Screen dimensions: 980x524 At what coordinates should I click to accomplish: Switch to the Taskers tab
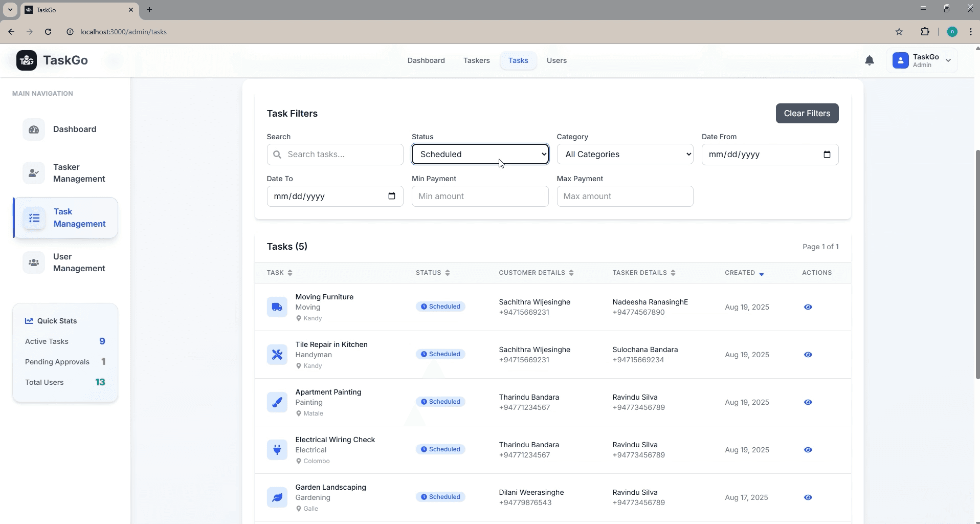(x=476, y=60)
